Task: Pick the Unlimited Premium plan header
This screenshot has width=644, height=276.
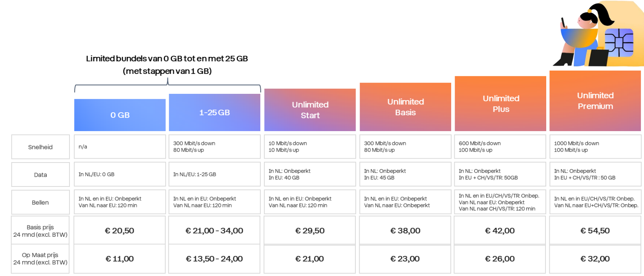Action: click(595, 101)
